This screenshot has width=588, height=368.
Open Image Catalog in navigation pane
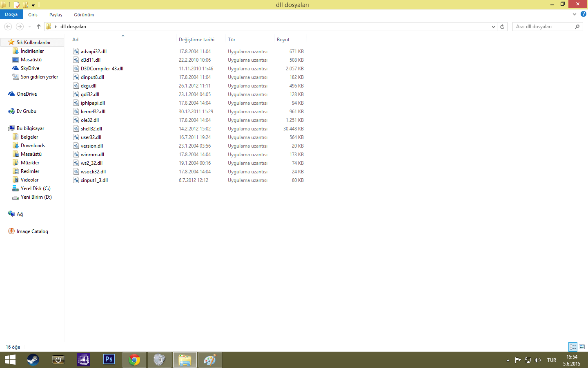(x=32, y=231)
